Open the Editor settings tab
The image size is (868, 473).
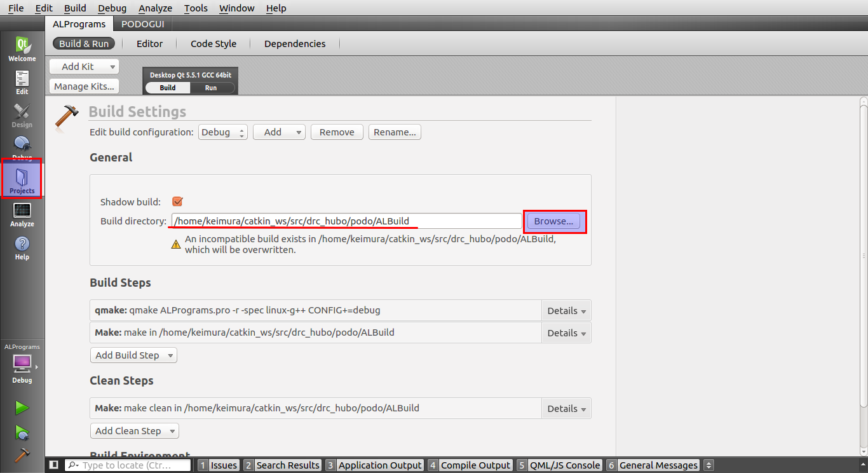(150, 44)
